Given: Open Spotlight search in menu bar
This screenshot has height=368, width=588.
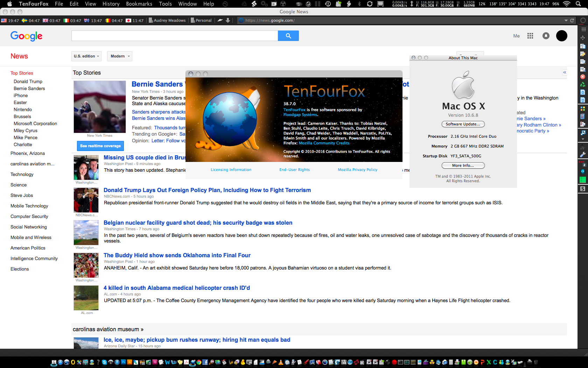Looking at the screenshot, I should 579,4.
